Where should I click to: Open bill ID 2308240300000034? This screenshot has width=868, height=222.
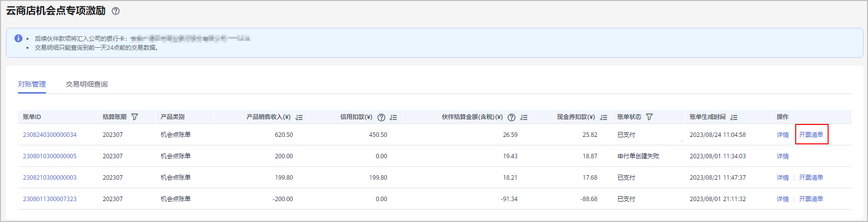click(50, 135)
